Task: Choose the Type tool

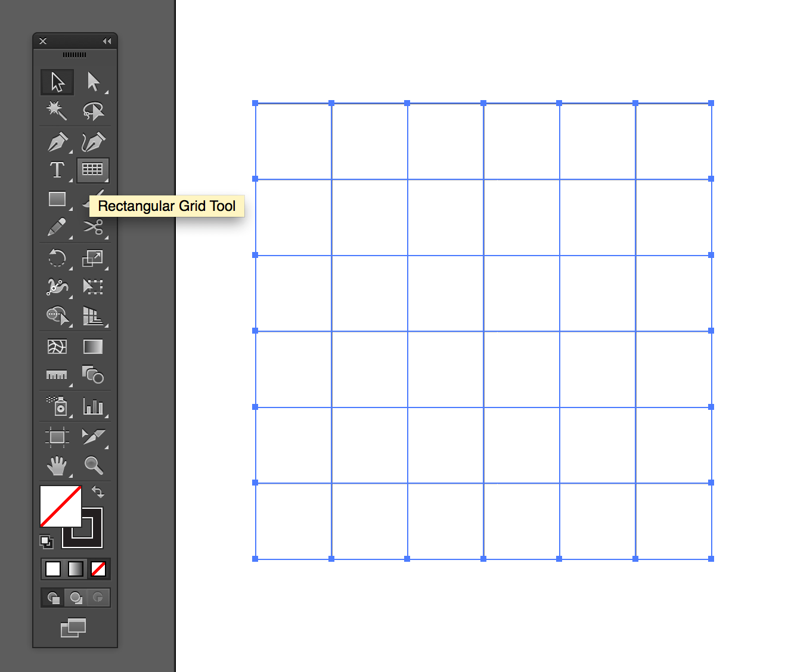Action: 57,170
